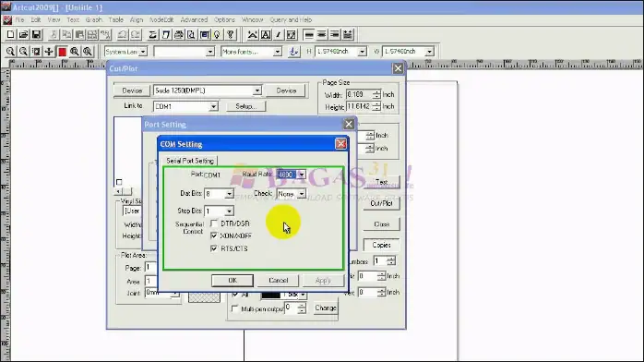
Task: Open the Advanced menu
Action: coord(194,19)
